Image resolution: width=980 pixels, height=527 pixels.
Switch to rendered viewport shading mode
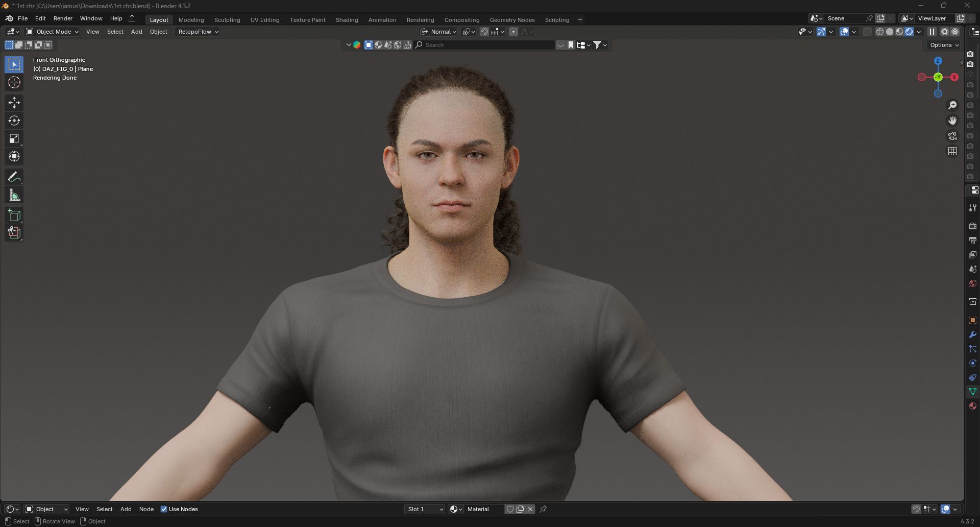(910, 32)
